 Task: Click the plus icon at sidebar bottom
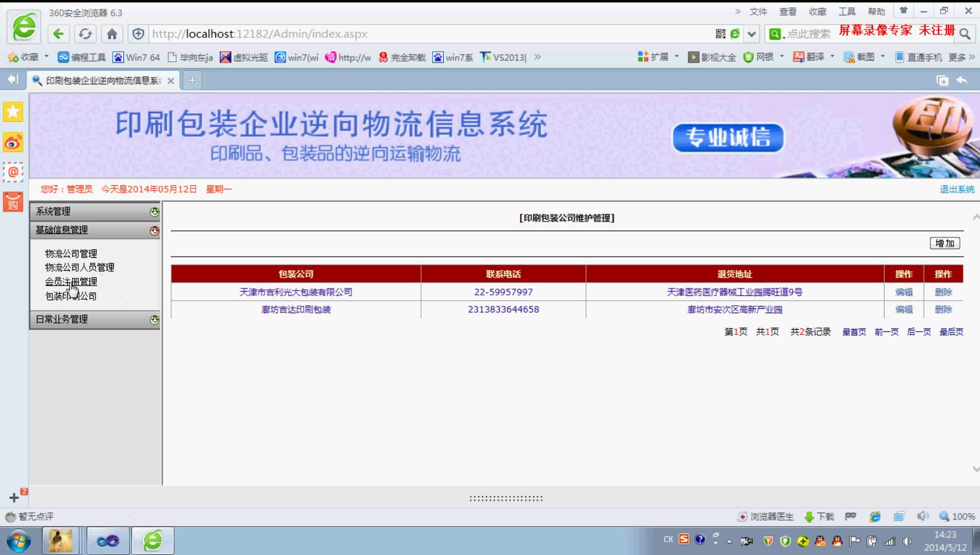coord(14,497)
